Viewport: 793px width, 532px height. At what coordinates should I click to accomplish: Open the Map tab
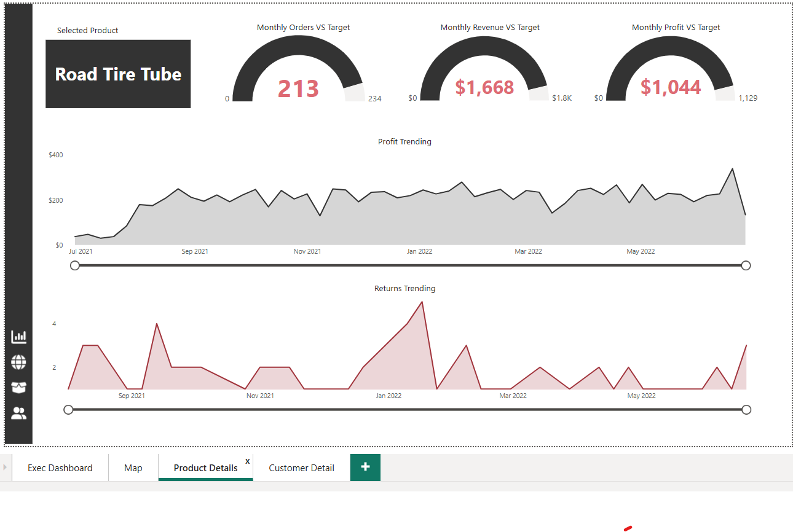(x=133, y=468)
